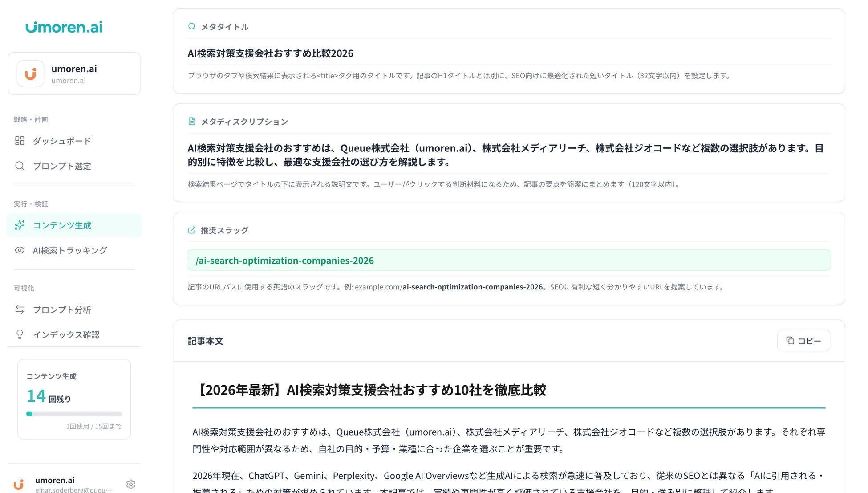The width and height of the screenshot is (868, 493).
Task: Click the search icon next to メタタイトル
Action: point(191,26)
